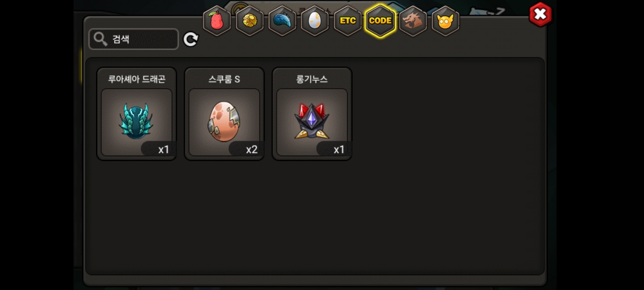Click the 루아셰아 드래곤 title label
Image resolution: width=644 pixels, height=290 pixels.
137,79
